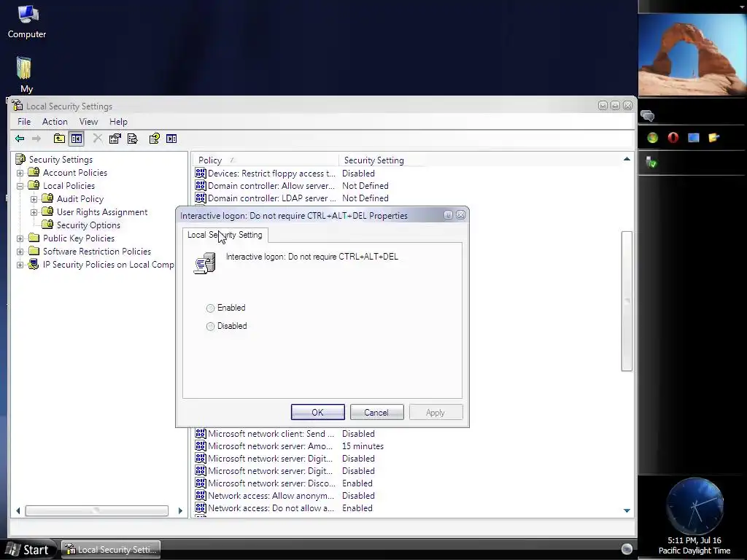Select the Network access: Do not allow a... row

[284, 508]
